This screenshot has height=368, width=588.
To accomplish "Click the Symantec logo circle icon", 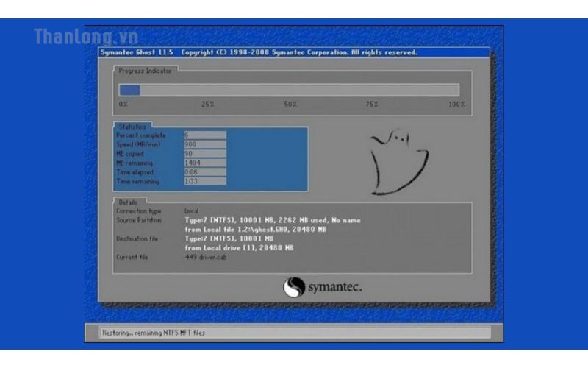I will [x=293, y=287].
